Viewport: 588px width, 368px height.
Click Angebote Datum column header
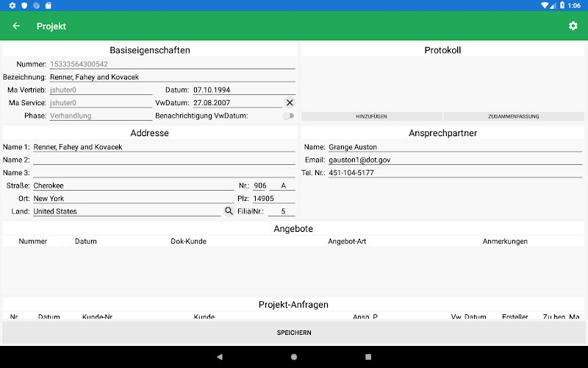(x=86, y=241)
